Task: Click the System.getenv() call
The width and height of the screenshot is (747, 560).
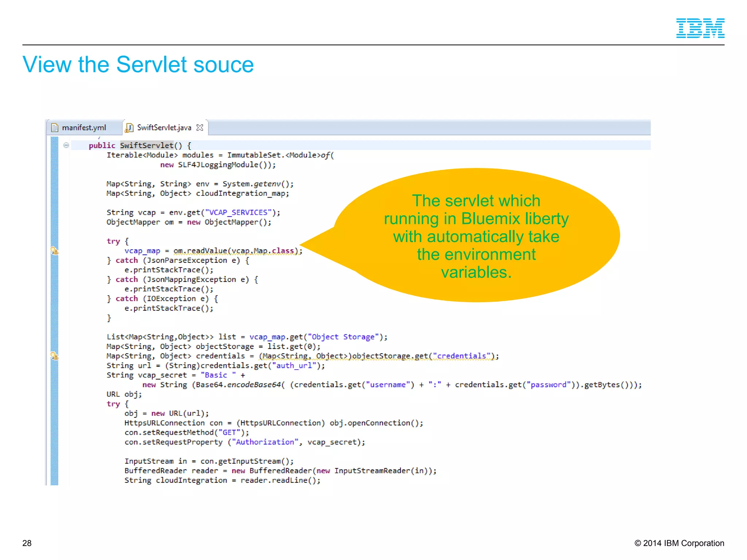Action: coord(256,184)
